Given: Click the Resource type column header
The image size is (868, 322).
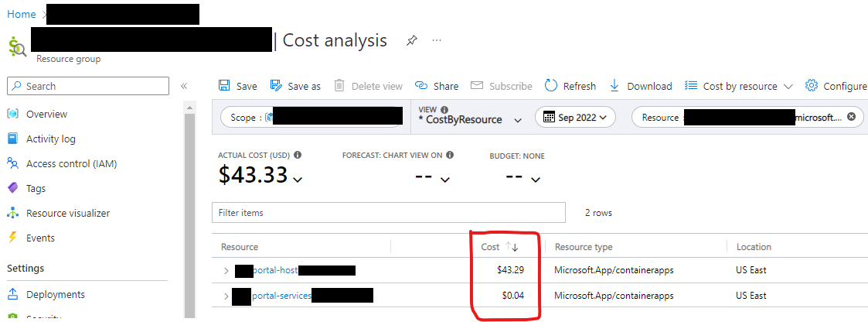Looking at the screenshot, I should (x=584, y=247).
